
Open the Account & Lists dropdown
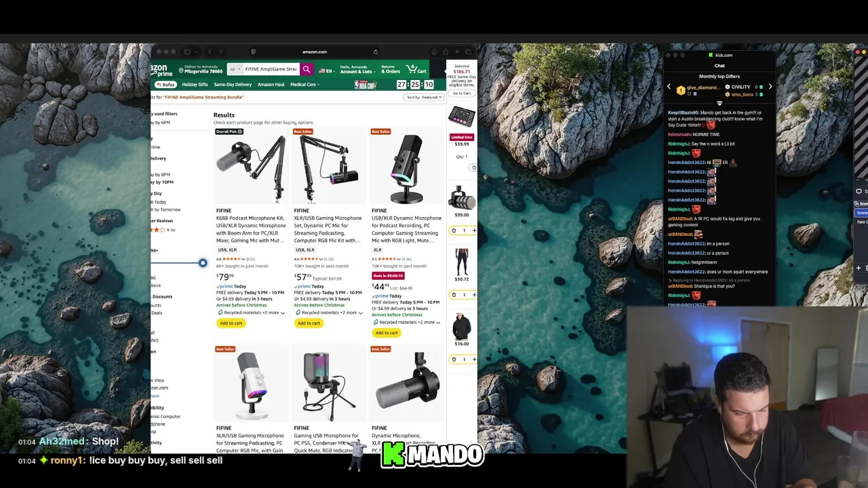(x=357, y=69)
